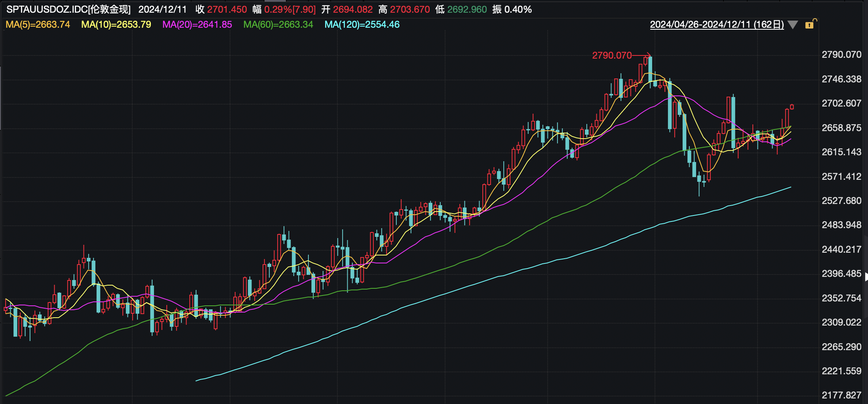Viewport: 868px width, 404px height.
Task: Click the amplitude 0.40% value in header
Action: pos(518,10)
